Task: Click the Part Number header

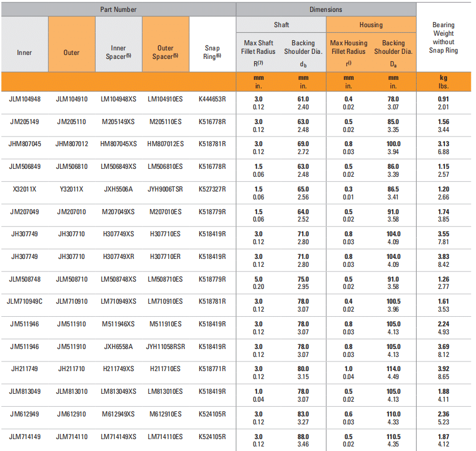Action: (x=118, y=10)
